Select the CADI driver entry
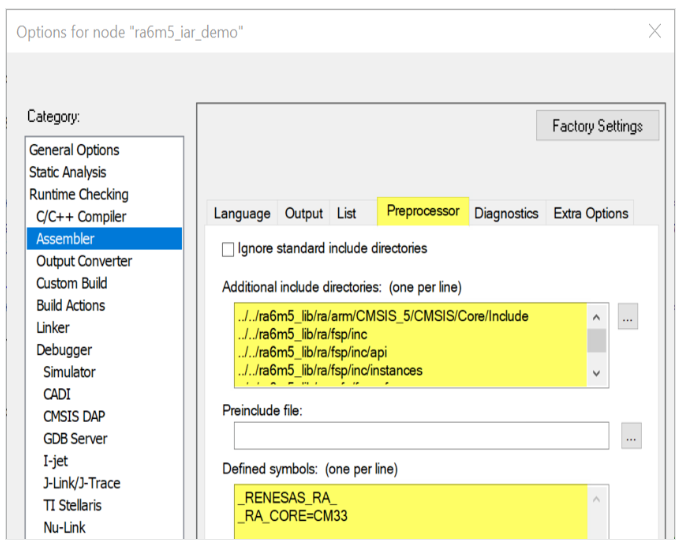Image resolution: width=683 pixels, height=547 pixels. [57, 395]
